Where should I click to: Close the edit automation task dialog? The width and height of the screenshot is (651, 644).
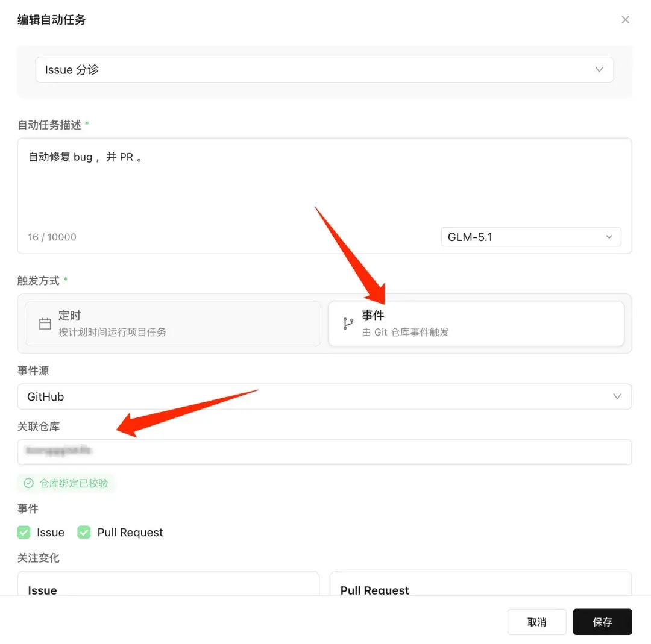coord(625,19)
